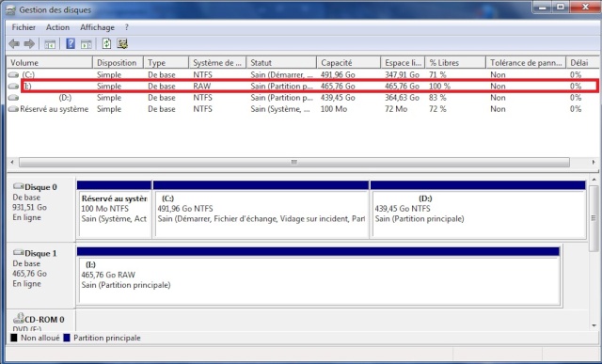Sort by Tolérance de pann... column header

pos(526,63)
